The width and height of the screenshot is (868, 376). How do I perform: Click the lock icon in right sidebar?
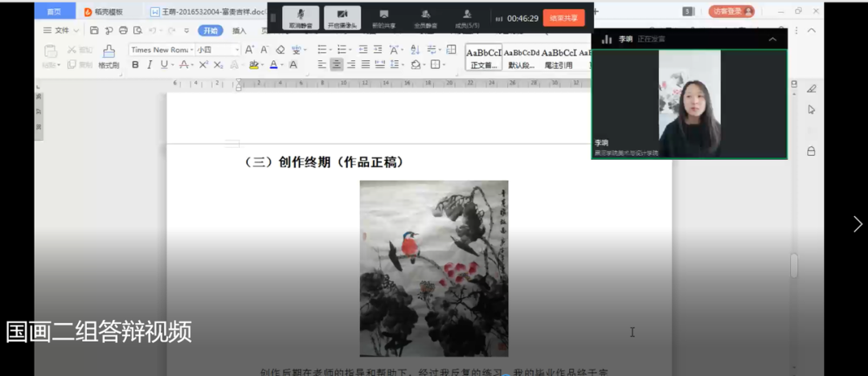811,151
